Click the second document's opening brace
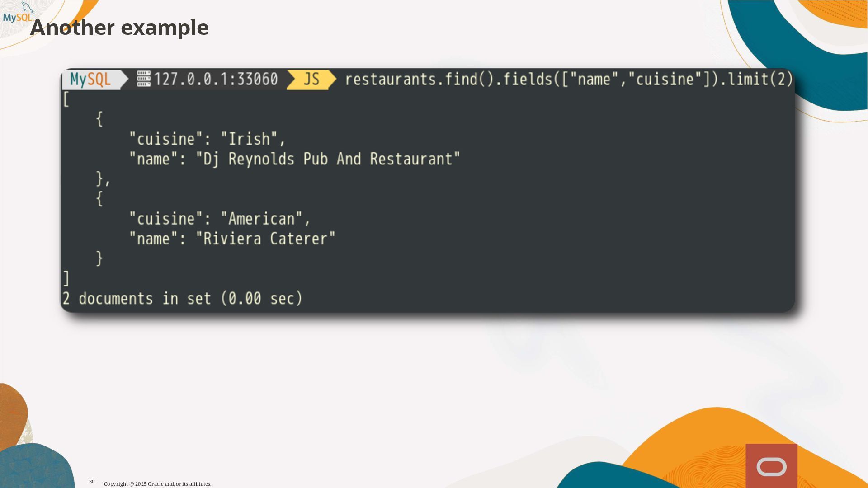Viewport: 868px width, 488px height. click(x=99, y=199)
